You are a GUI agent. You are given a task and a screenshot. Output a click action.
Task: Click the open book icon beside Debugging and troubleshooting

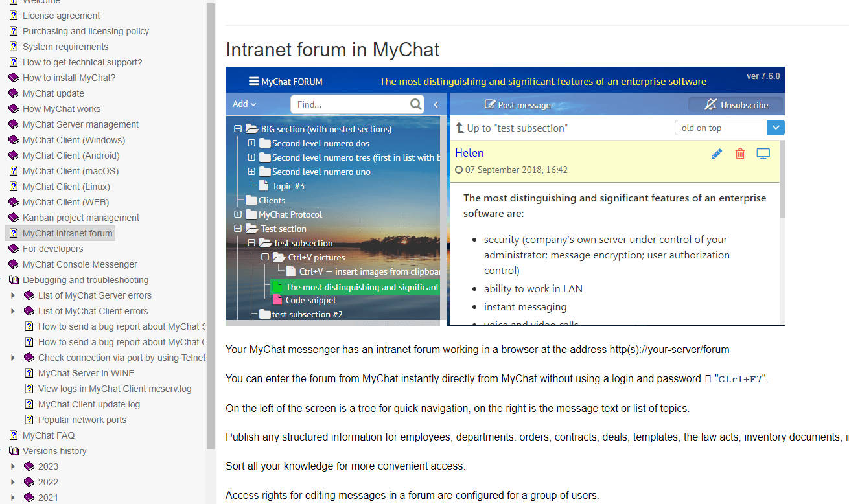(14, 280)
